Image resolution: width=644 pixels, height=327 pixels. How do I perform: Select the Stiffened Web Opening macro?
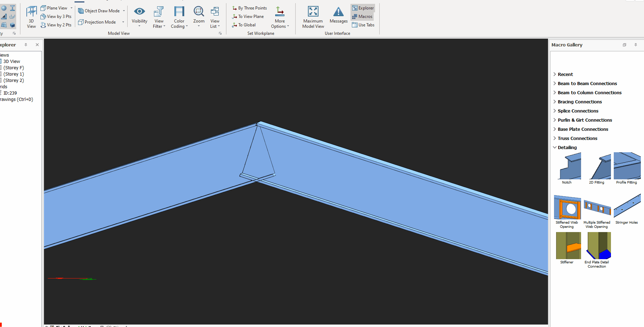(x=567, y=208)
